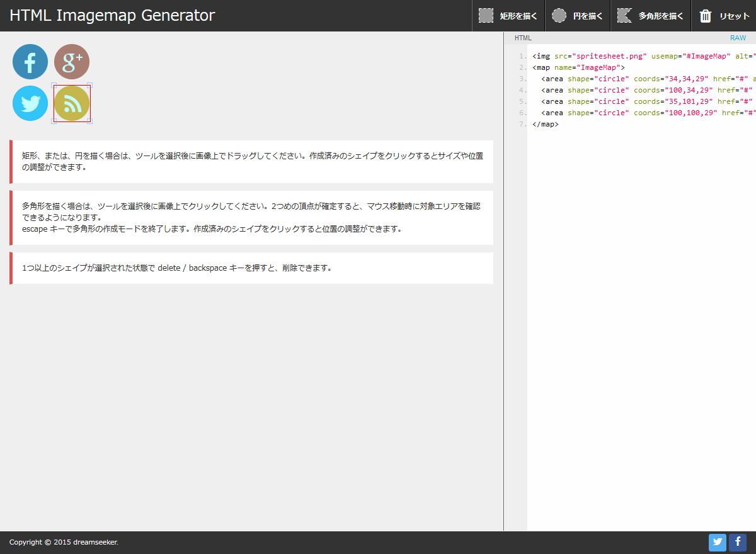This screenshot has height=554, width=756.
Task: Open the Twitter share icon in the footer
Action: click(x=718, y=543)
